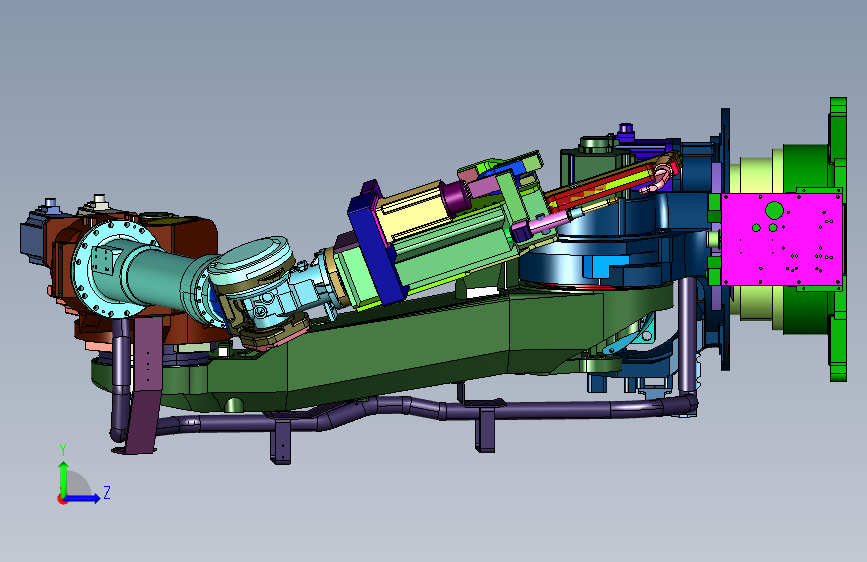
Task: Select the yellow motor cylinder
Action: (x=412, y=212)
